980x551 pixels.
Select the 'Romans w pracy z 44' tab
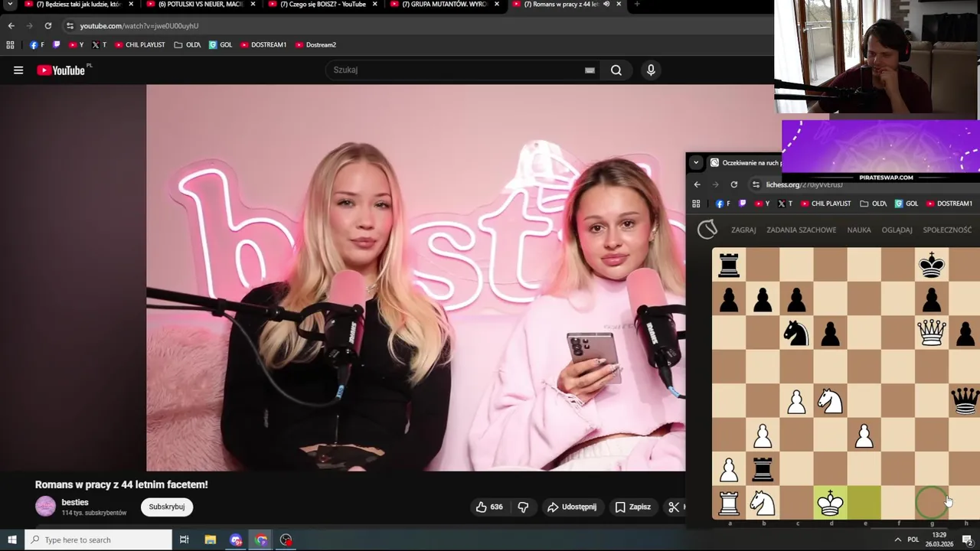coord(563,5)
